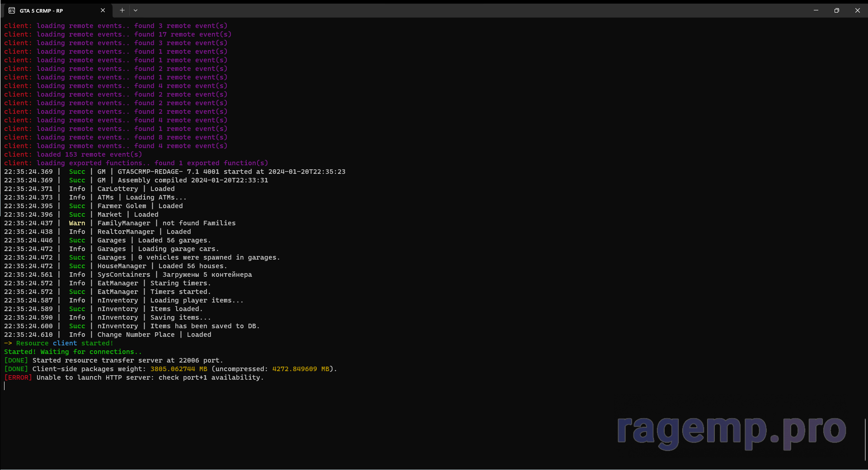This screenshot has width=868, height=470.
Task: Click 'nInventory | Items loaded.' text
Action: (150, 309)
